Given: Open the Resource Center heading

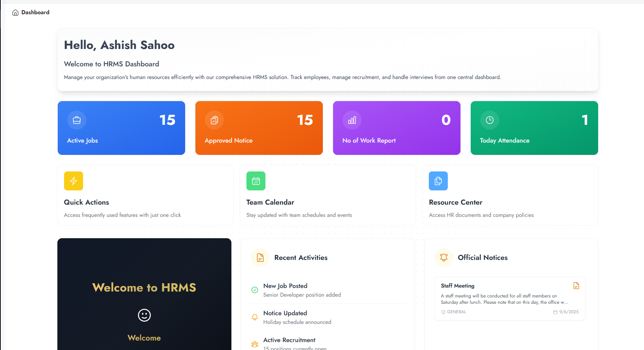Looking at the screenshot, I should point(456,202).
